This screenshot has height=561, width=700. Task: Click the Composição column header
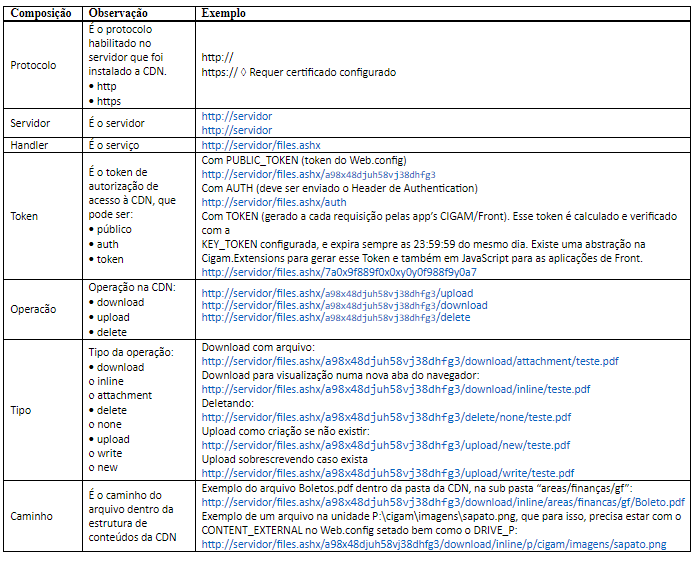41,13
